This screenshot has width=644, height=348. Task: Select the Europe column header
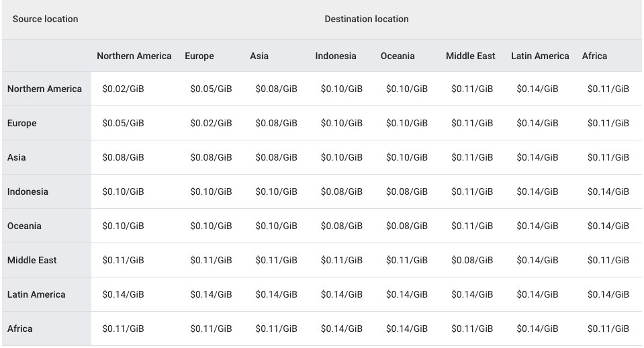pos(199,56)
